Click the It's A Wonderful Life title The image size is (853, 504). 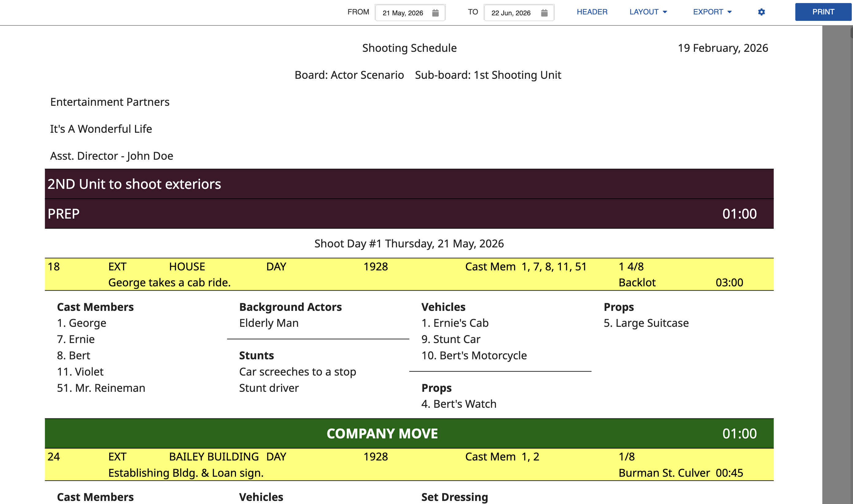[101, 129]
